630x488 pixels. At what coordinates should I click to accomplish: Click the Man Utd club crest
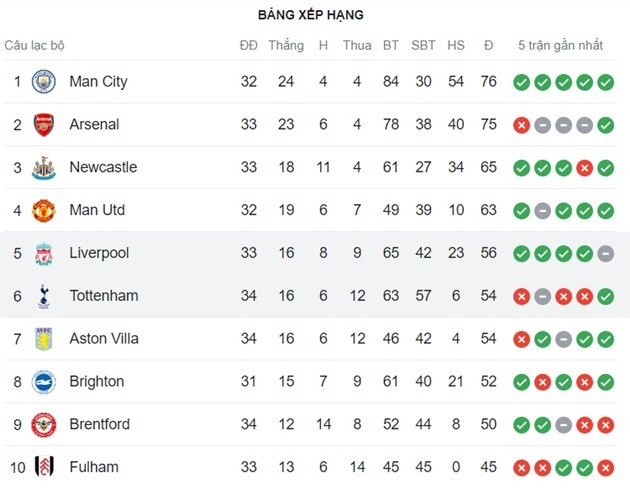(x=44, y=210)
